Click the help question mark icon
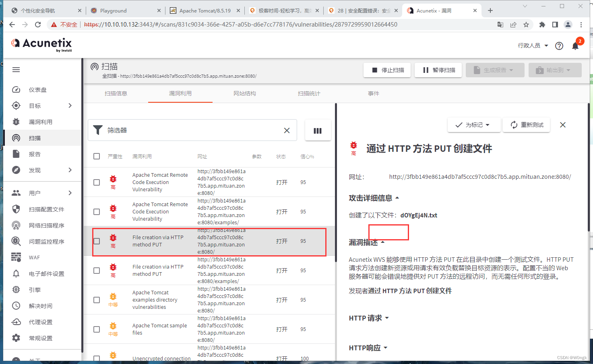Image resolution: width=593 pixels, height=364 pixels. point(559,46)
